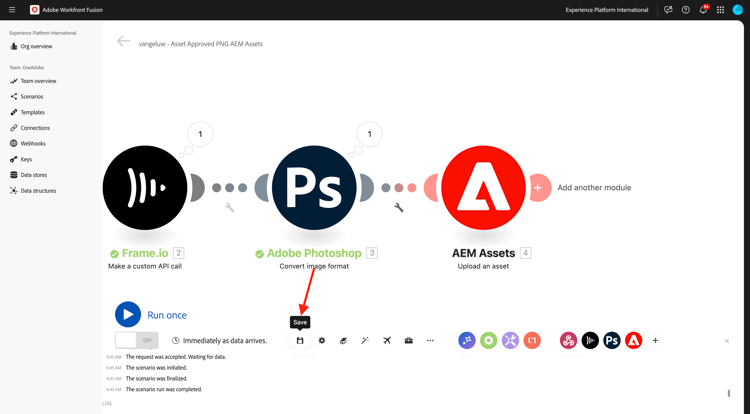Open the help question mark icon
Viewport: 750px width, 414px height.
(x=685, y=10)
